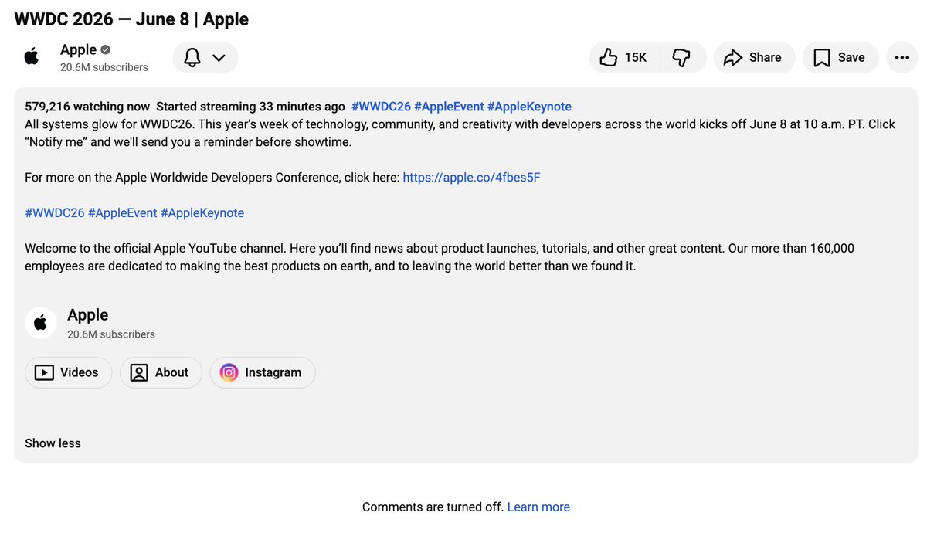Click the Apple avatar in the description
927x560 pixels.
tap(40, 323)
